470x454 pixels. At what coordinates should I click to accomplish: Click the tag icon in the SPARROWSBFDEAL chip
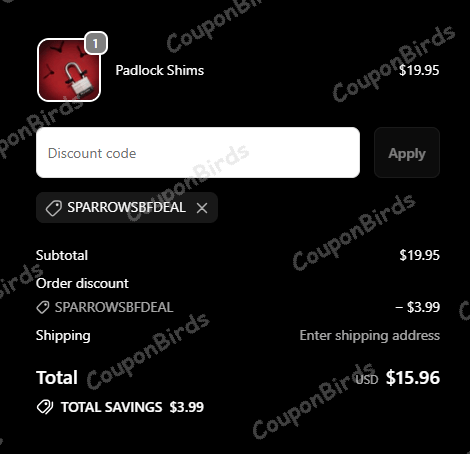pos(53,208)
